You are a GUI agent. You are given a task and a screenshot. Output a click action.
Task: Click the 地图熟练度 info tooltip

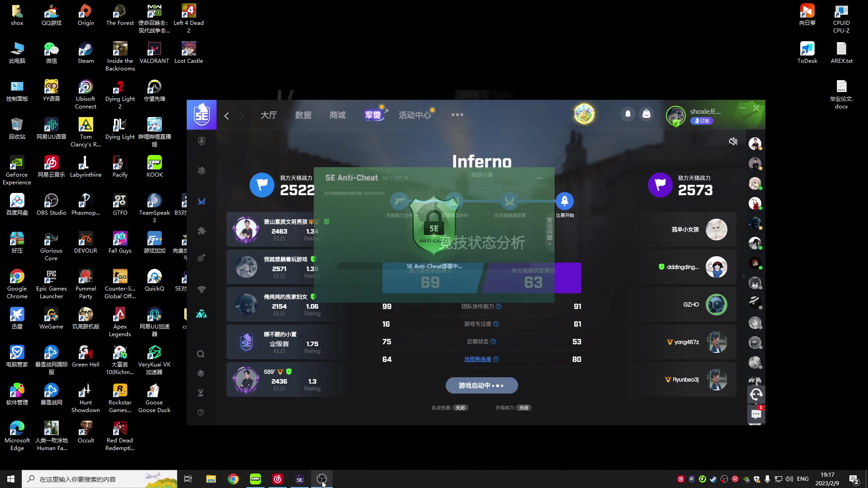pyautogui.click(x=496, y=359)
